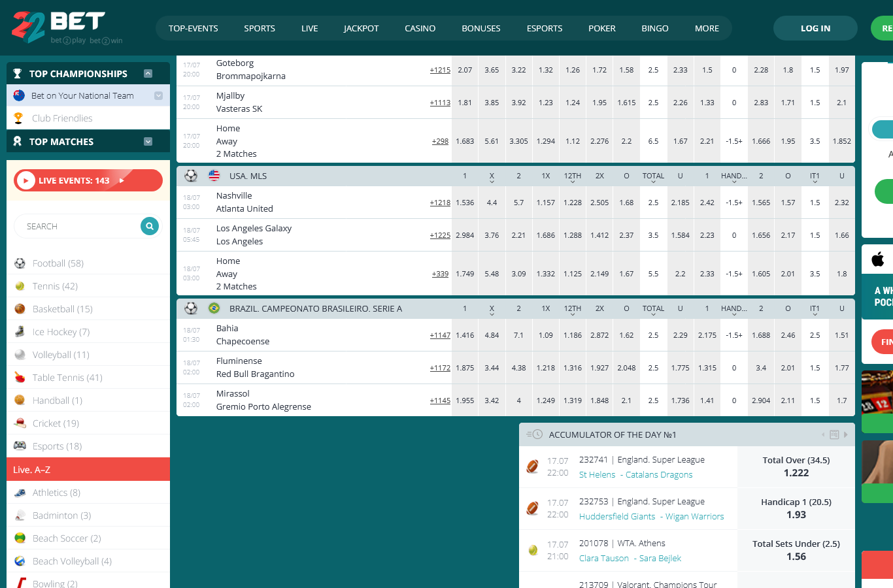Select the Table Tennis icon

pyautogui.click(x=20, y=378)
